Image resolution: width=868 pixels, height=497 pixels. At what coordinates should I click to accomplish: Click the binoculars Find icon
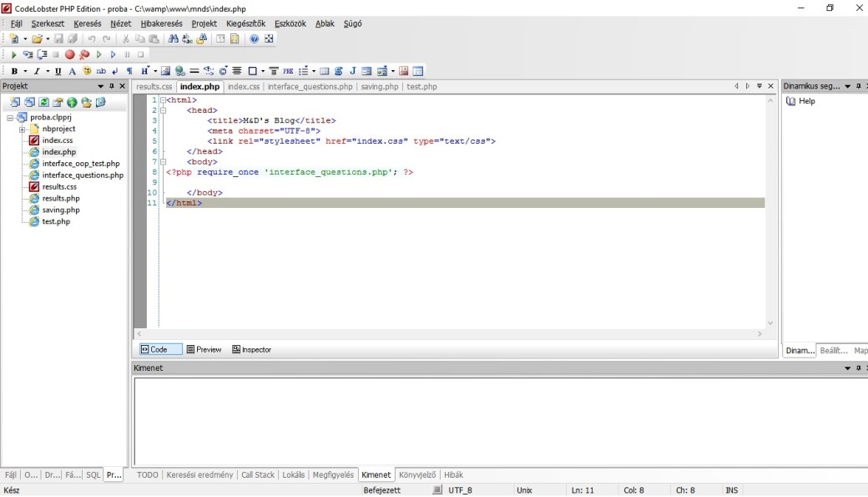[174, 39]
